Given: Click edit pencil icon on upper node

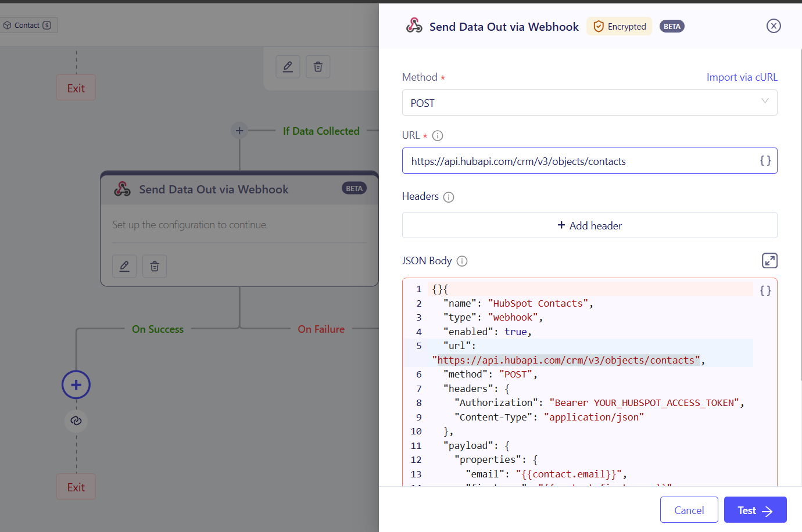Looking at the screenshot, I should (x=288, y=67).
